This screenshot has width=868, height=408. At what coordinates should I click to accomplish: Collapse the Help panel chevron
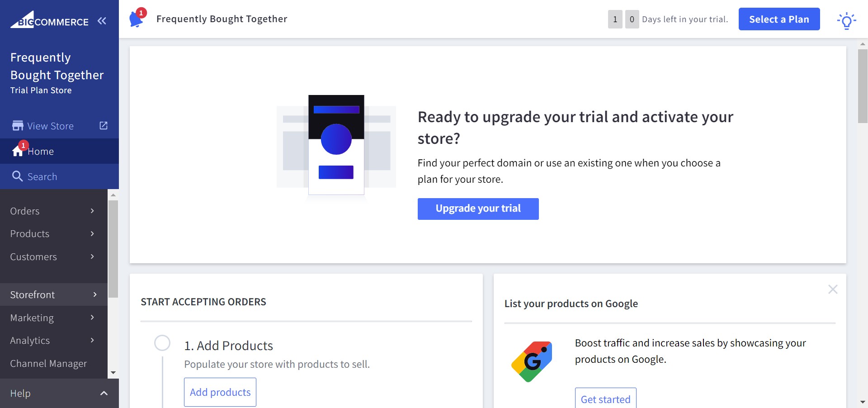coord(104,393)
